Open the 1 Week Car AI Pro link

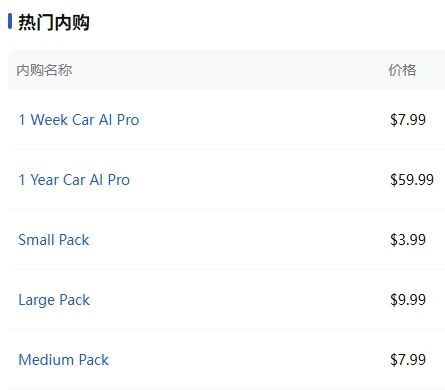click(x=79, y=120)
